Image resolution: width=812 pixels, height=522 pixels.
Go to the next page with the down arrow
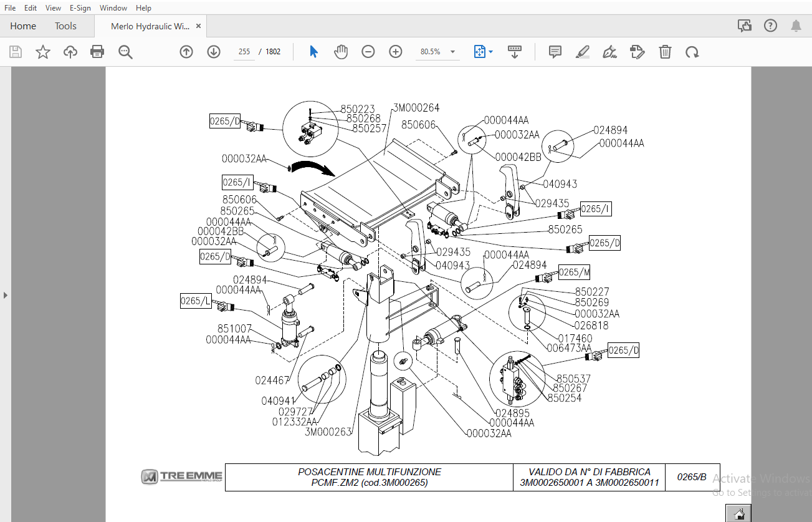click(214, 52)
